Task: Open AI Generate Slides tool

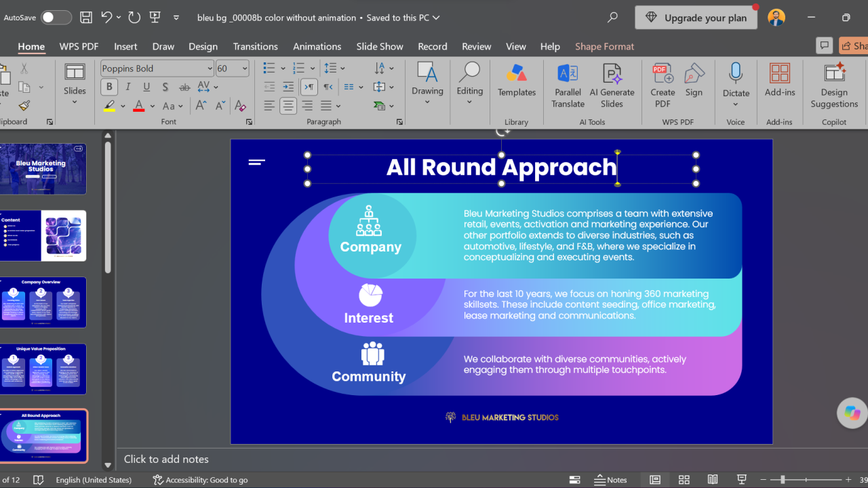Action: tap(612, 85)
